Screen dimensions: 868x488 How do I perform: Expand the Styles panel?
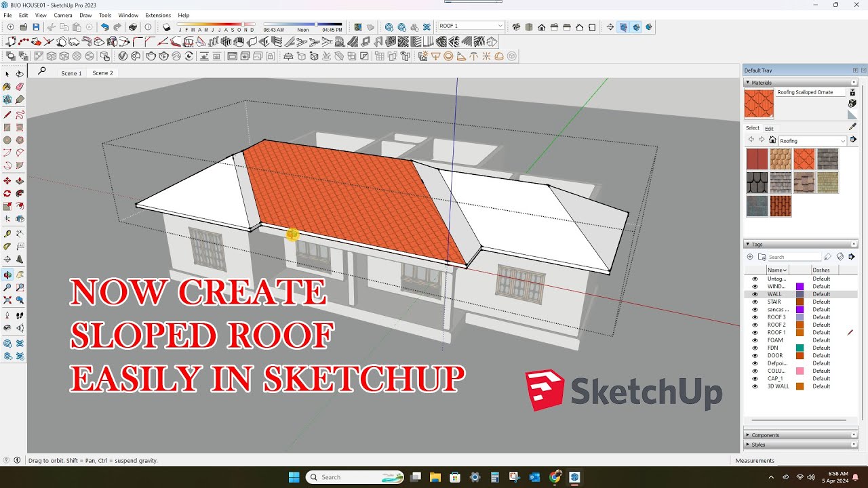(x=801, y=445)
